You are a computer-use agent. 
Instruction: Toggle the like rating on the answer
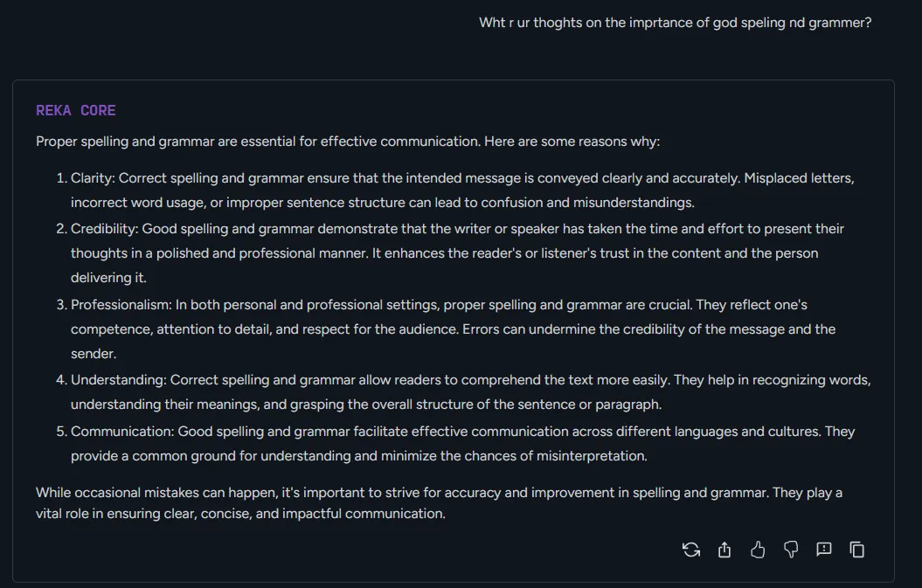tap(757, 549)
